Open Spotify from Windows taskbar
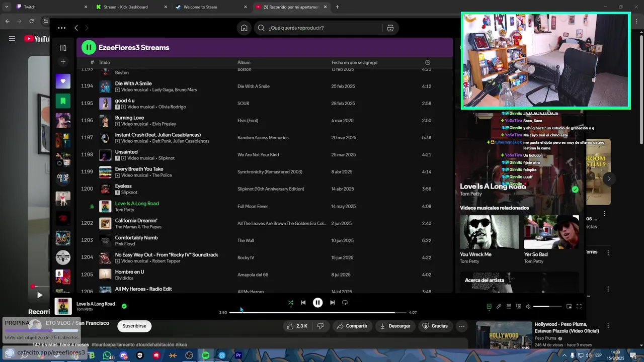Viewport: 644px width, 362px height. click(x=206, y=355)
